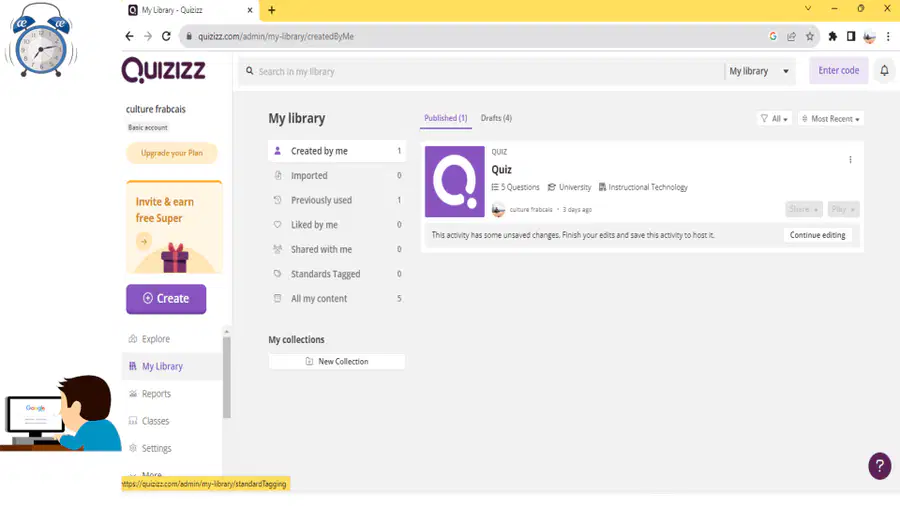The image size is (900, 506).
Task: Select Standards Tagged filter
Action: 337,274
